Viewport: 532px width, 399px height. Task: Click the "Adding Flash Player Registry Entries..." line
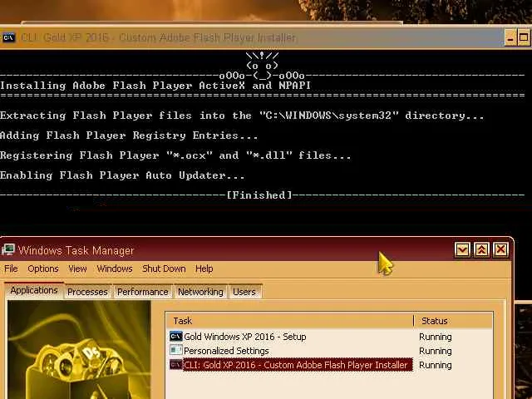click(129, 135)
